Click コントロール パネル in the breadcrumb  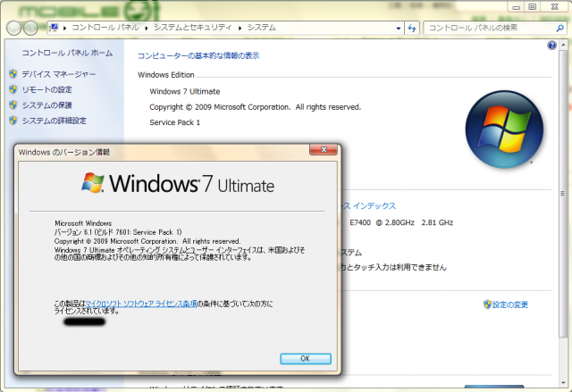(105, 28)
